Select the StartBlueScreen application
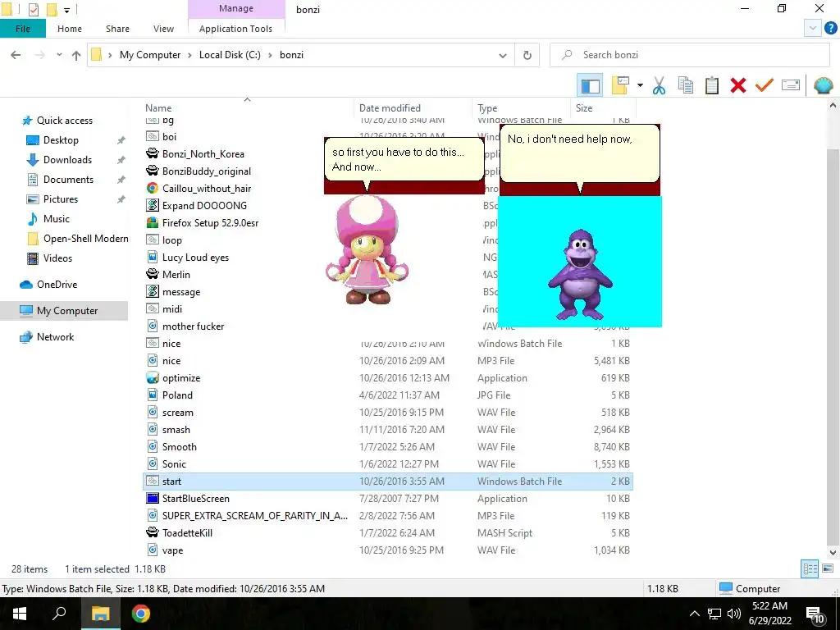The height and width of the screenshot is (630, 840). tap(195, 499)
